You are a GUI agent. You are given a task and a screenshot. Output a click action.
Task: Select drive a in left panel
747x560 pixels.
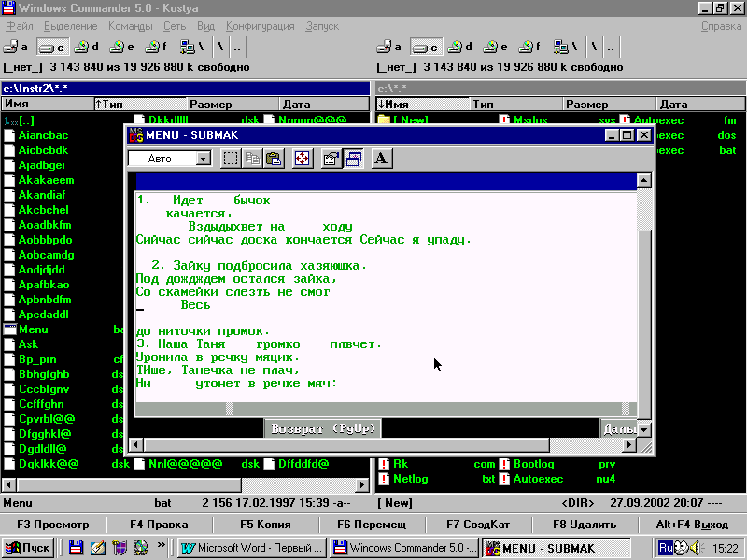16,47
